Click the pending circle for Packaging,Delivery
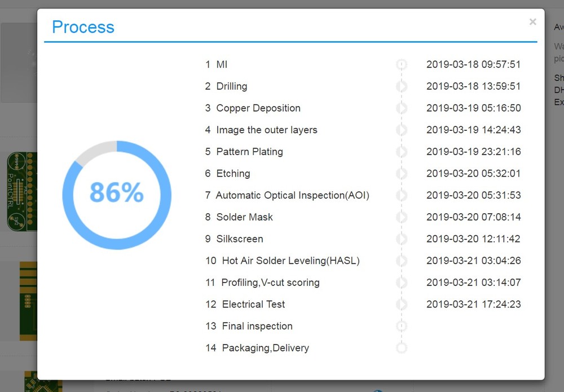The width and height of the screenshot is (564, 392). pyautogui.click(x=402, y=348)
